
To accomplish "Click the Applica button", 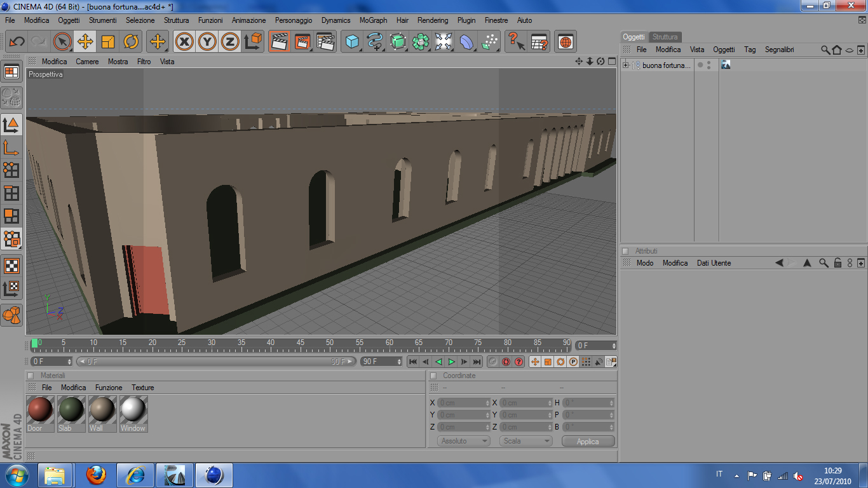I will coord(588,441).
